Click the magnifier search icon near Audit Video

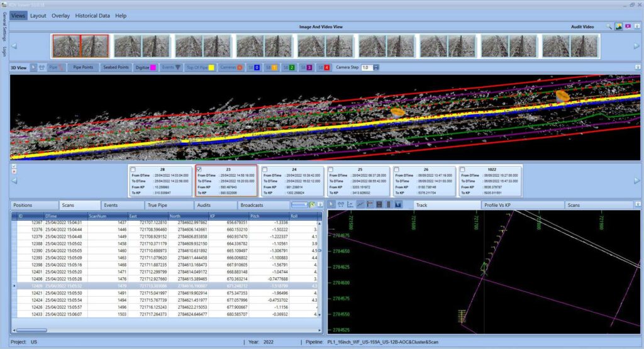click(x=609, y=27)
